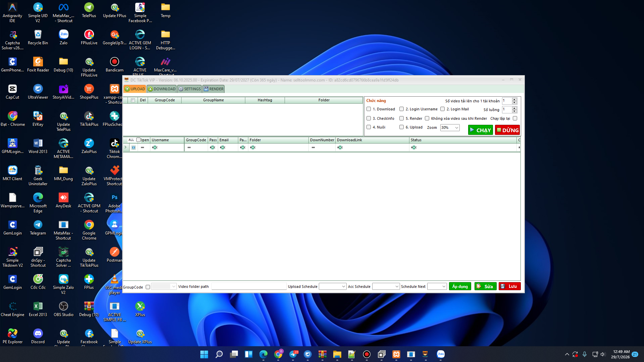The height and width of the screenshot is (362, 644).
Task: Open Excel 2013 desktop icon
Action: 38,309
